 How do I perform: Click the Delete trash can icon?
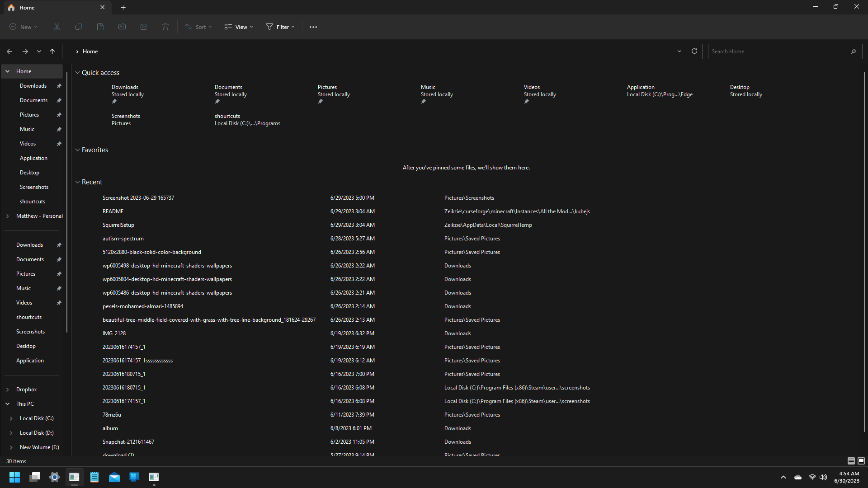click(x=165, y=27)
